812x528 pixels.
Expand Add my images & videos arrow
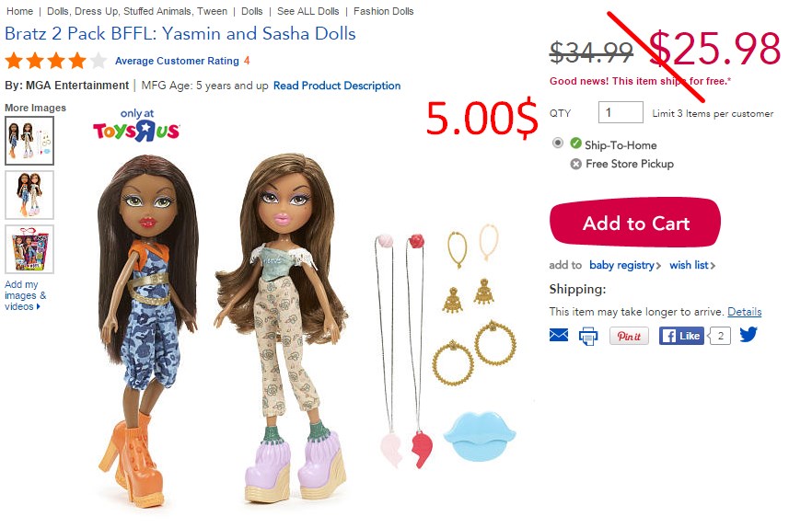tap(26, 295)
